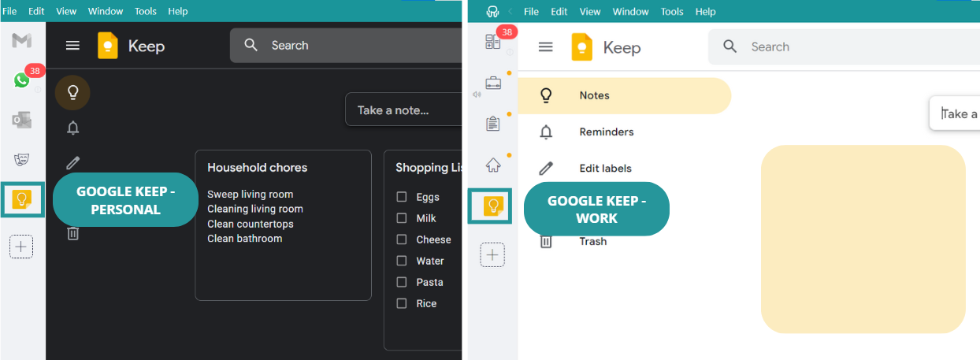Screen dimensions: 980x360
Task: Focus the Search field in light Keep
Action: [x=844, y=46]
